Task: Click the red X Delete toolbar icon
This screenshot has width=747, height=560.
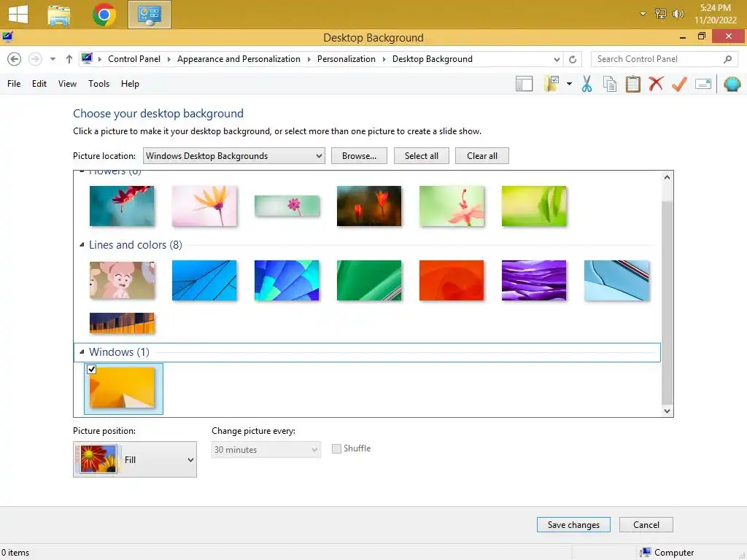Action: coord(656,84)
